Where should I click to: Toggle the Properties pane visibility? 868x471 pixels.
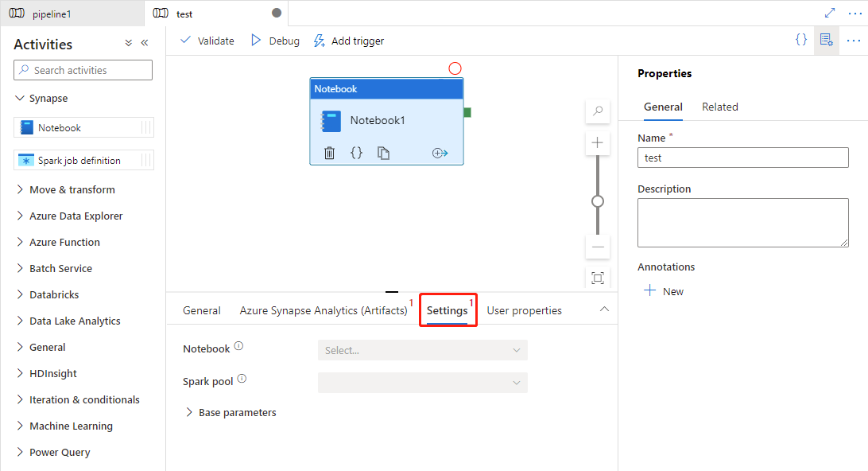coord(826,39)
